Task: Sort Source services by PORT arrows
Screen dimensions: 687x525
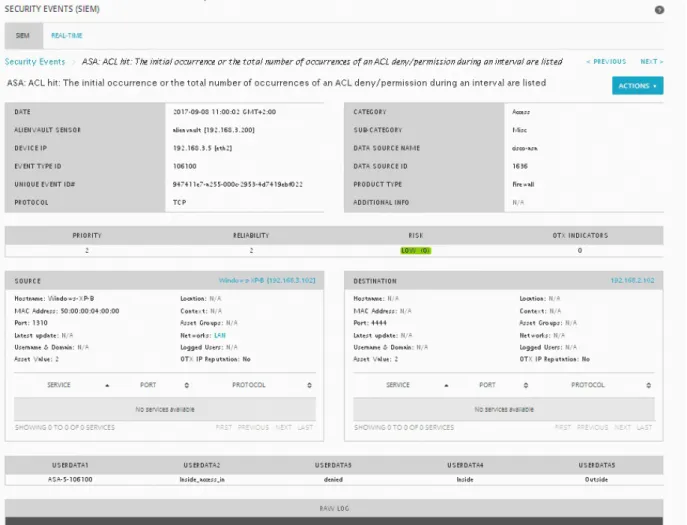Action: tap(187, 385)
